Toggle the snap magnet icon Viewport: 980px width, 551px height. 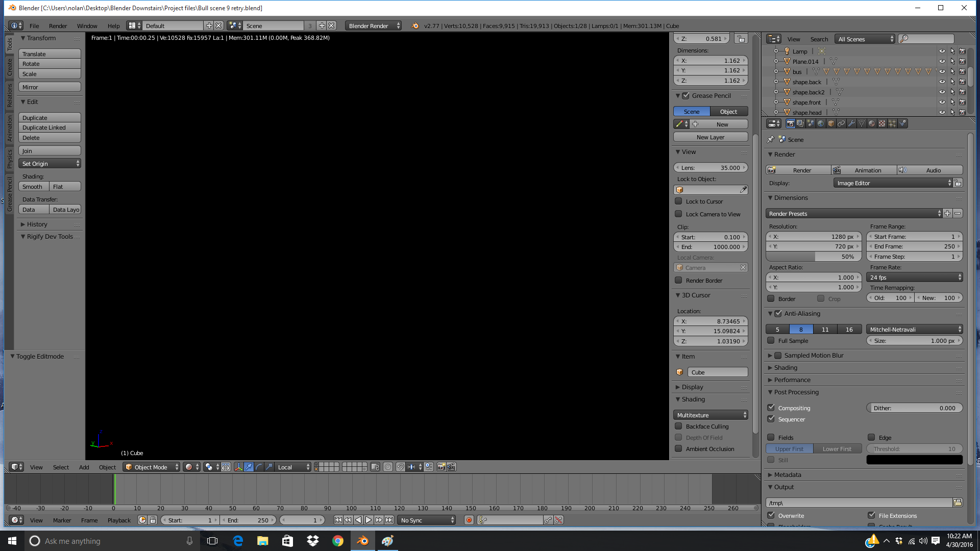tap(401, 467)
